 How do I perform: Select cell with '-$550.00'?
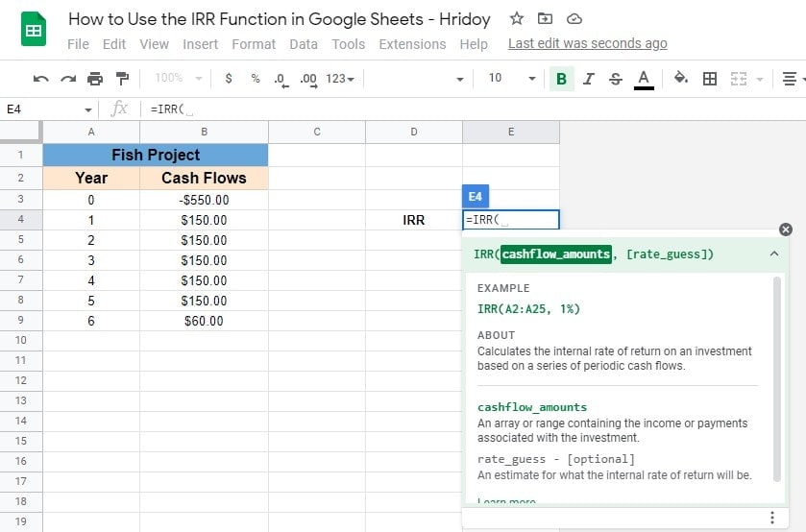pos(204,200)
